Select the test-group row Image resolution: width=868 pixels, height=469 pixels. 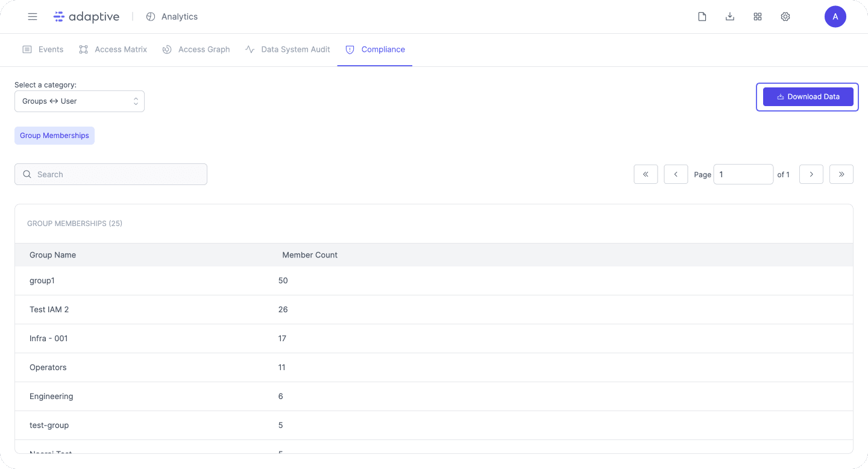(434, 426)
